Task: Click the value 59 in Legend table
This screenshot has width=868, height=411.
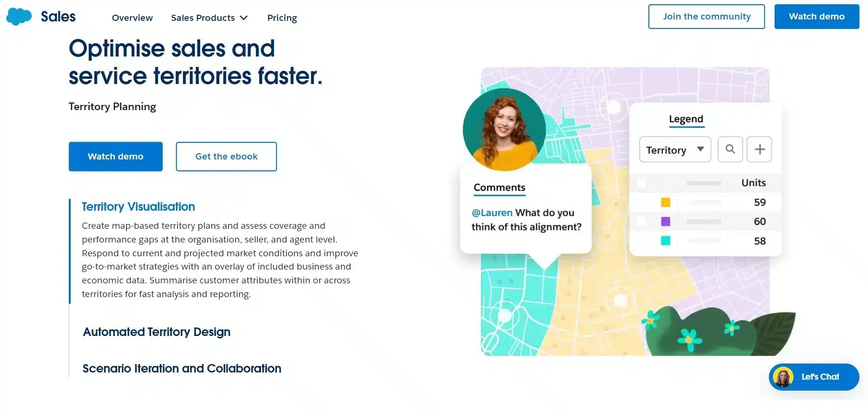Action: point(760,203)
